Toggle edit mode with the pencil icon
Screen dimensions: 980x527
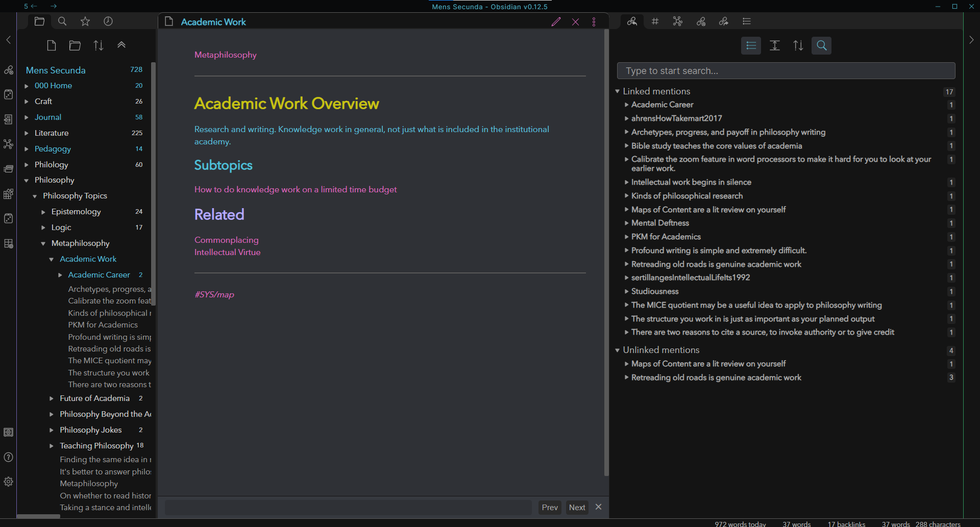point(556,22)
